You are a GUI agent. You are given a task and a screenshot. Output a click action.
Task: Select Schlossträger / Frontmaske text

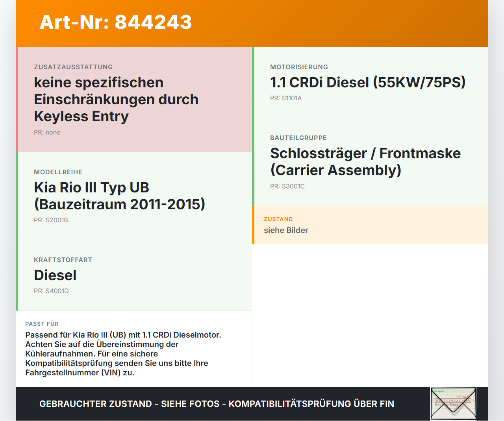click(x=365, y=161)
